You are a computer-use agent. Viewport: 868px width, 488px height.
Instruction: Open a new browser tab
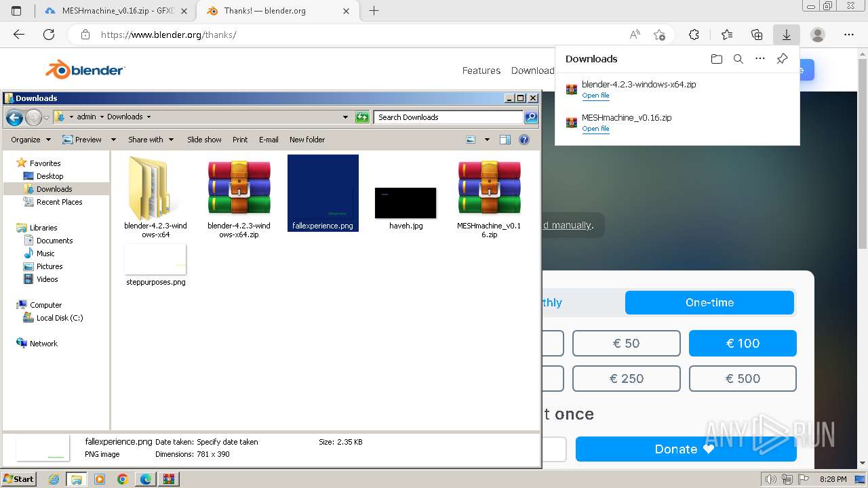tap(374, 11)
